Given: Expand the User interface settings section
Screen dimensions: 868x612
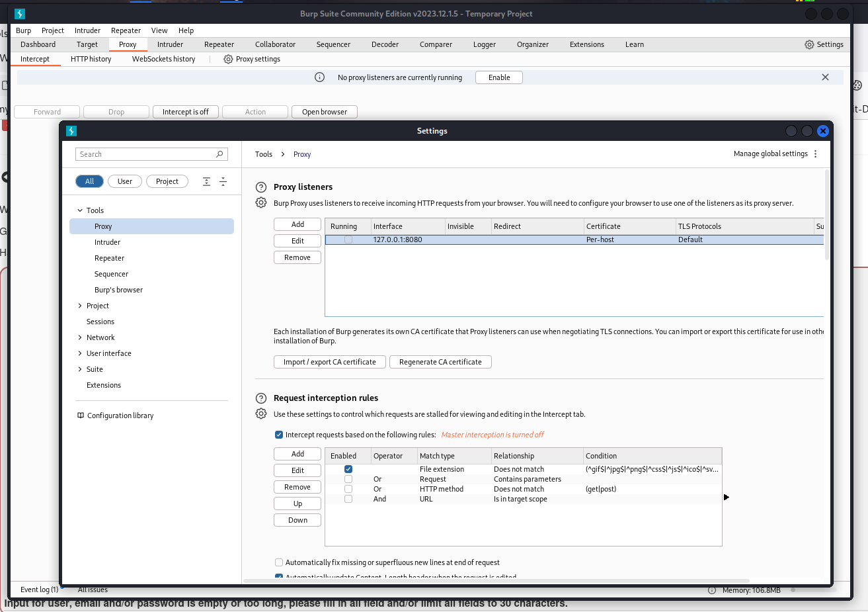Looking at the screenshot, I should [80, 353].
